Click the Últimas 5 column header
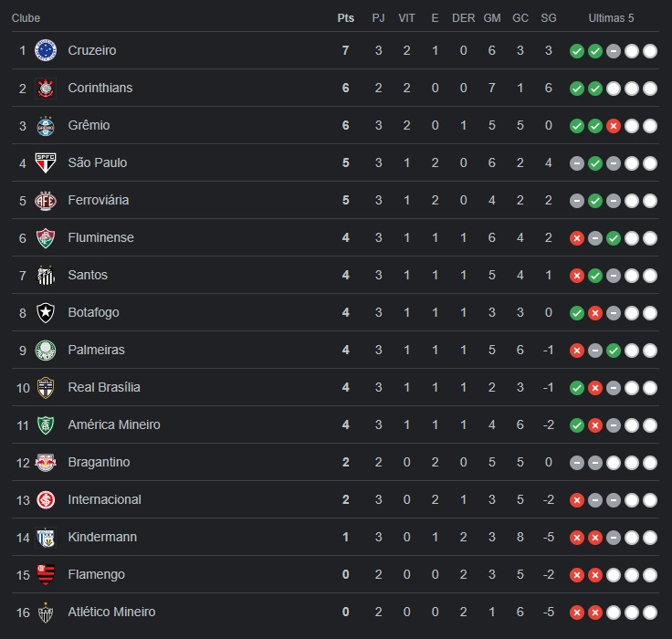 [x=611, y=18]
